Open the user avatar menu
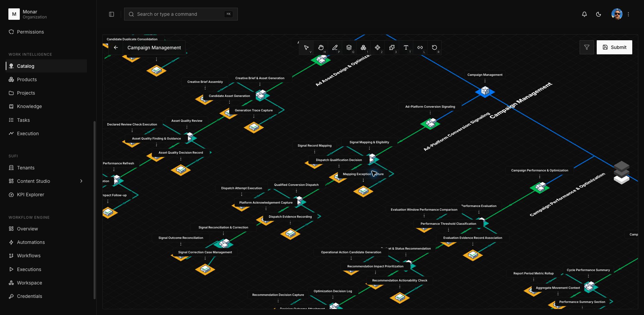This screenshot has height=315, width=644. (617, 14)
